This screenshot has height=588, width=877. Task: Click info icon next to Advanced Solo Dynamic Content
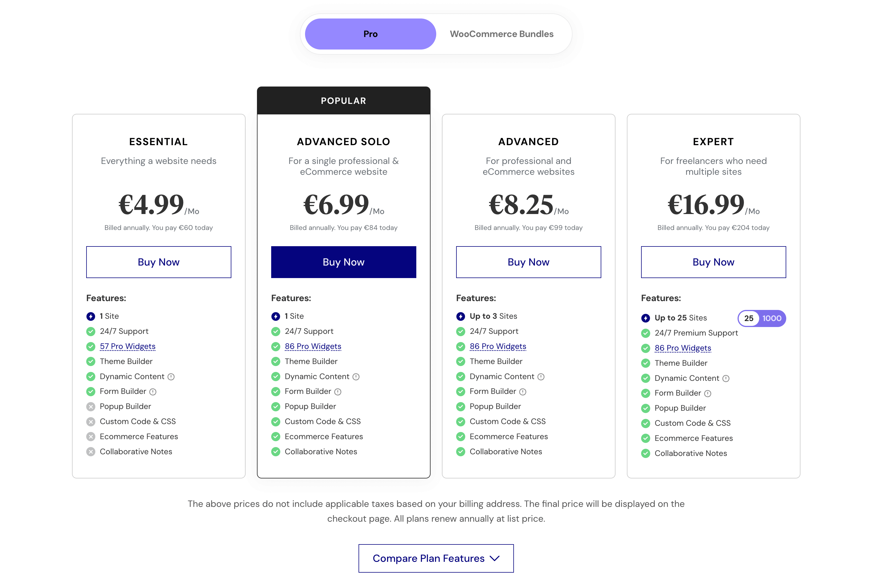[356, 377]
